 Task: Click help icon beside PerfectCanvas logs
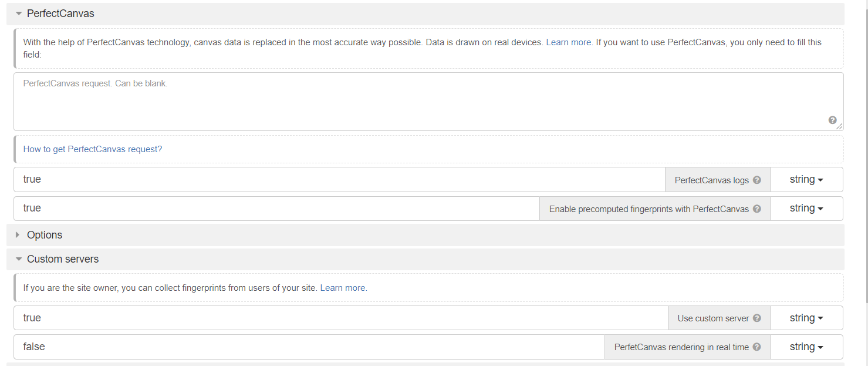(x=756, y=180)
